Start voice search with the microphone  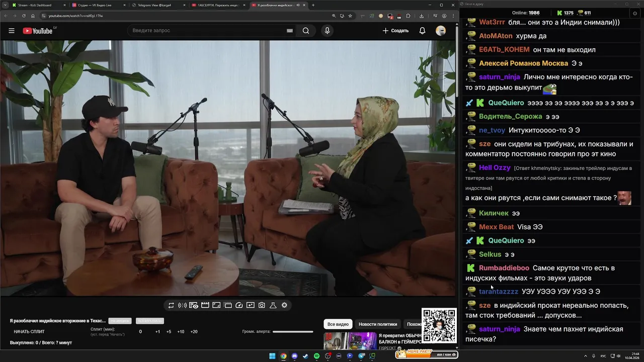(327, 31)
